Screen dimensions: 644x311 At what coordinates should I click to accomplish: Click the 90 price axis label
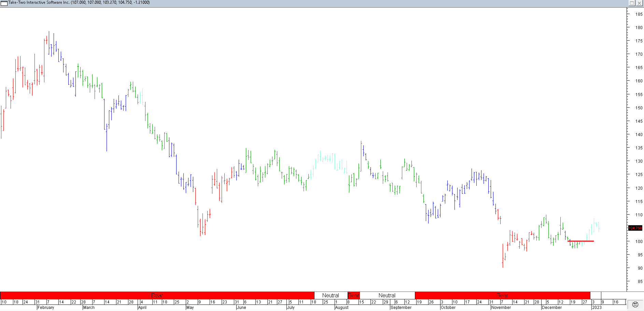coord(640,268)
